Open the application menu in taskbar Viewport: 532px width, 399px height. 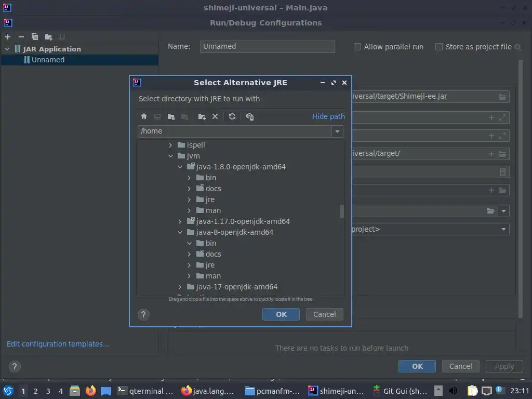coord(8,391)
